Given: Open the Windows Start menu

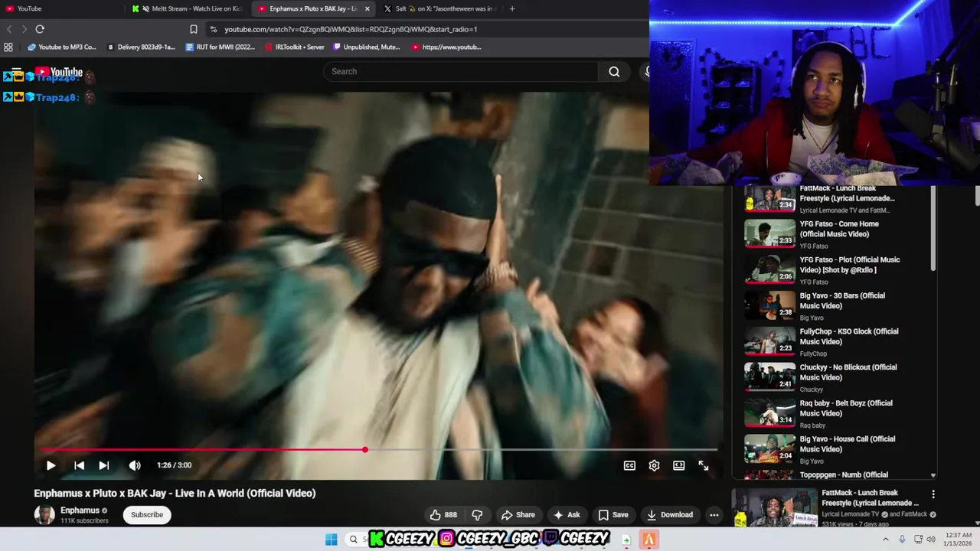Looking at the screenshot, I should coord(331,540).
